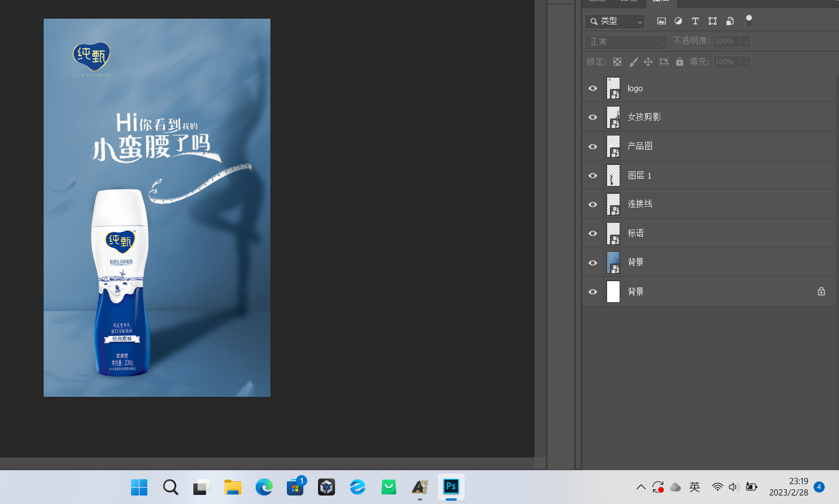839x504 pixels.
Task: Hide the 产品图 layer
Action: coord(593,146)
